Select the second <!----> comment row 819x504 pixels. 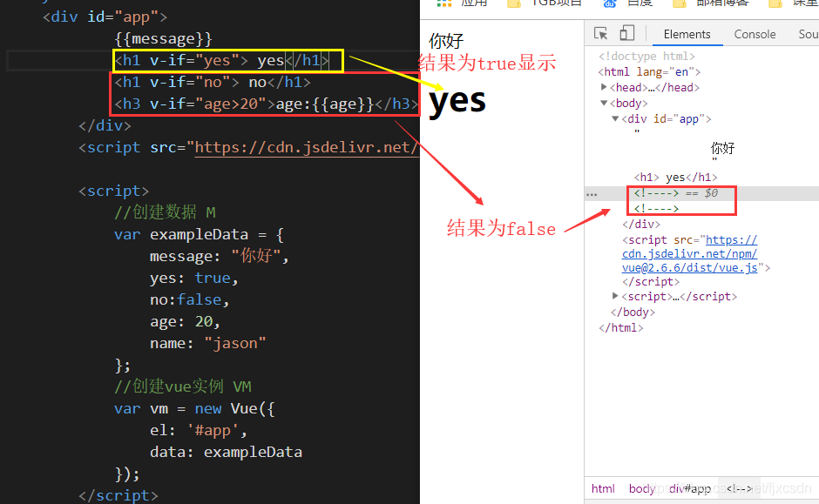(x=656, y=209)
